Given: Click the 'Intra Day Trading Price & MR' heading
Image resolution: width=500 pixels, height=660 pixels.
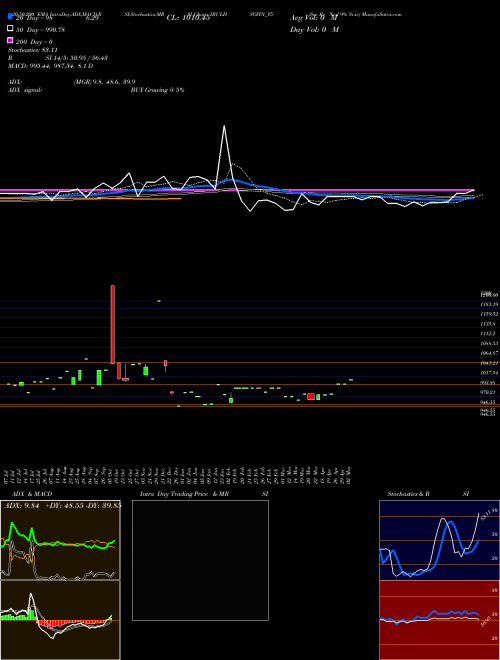Looking at the screenshot, I should click(x=184, y=494).
